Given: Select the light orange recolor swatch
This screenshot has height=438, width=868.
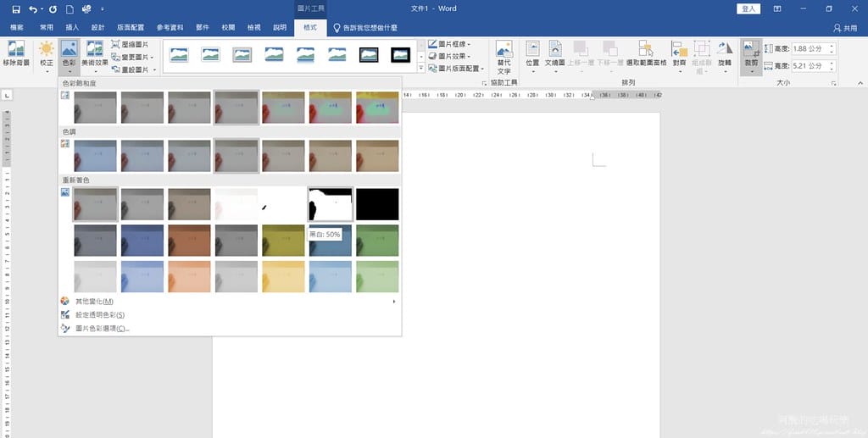Looking at the screenshot, I should pos(189,276).
